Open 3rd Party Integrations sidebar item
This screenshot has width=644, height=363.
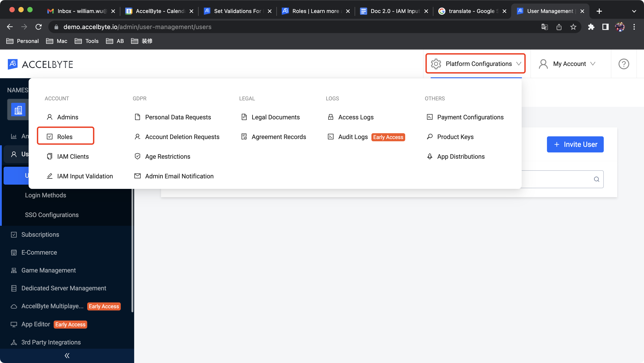(x=51, y=342)
